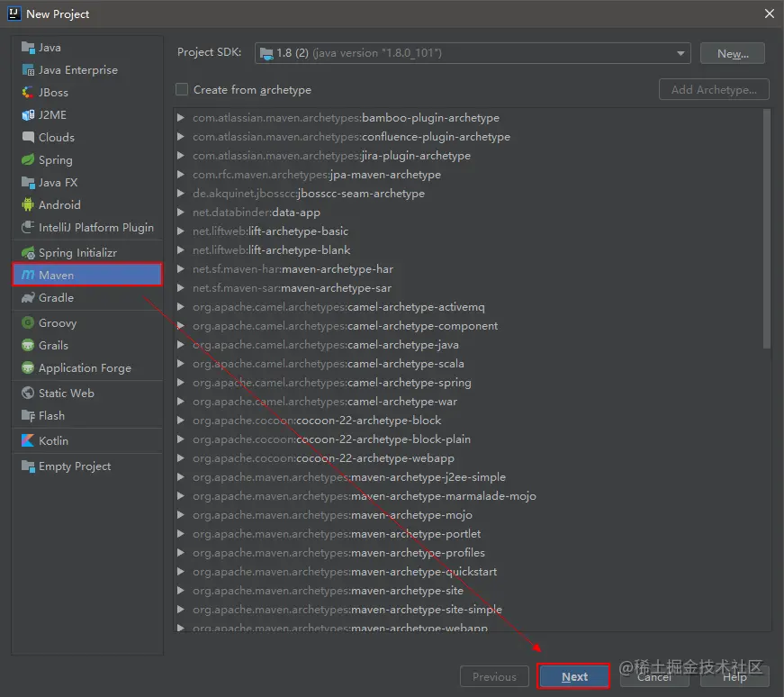Screen dimensions: 784x697
Task: Click the Previous button
Action: (x=494, y=676)
